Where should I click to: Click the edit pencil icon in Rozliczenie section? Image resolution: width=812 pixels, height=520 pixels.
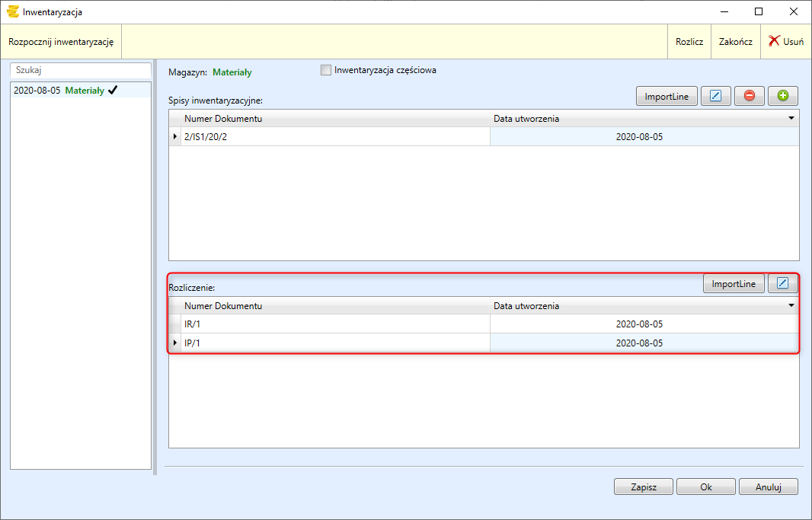click(782, 284)
